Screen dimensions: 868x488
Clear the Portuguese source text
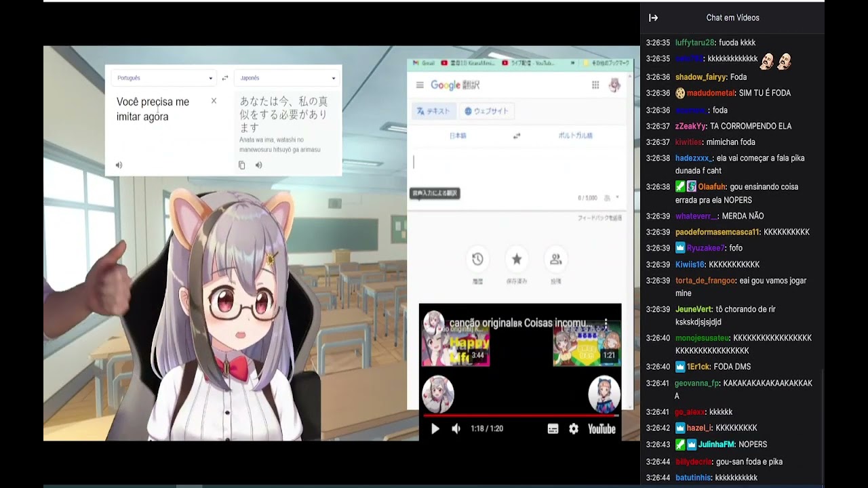pyautogui.click(x=214, y=101)
